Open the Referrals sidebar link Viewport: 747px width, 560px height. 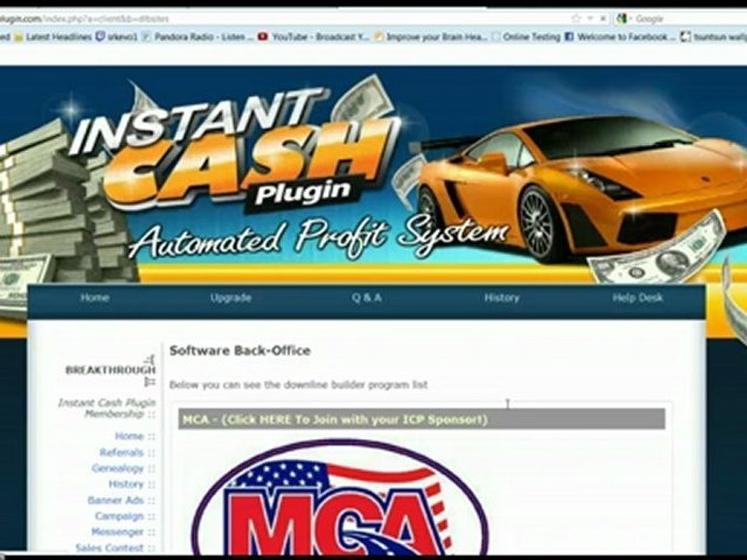pyautogui.click(x=121, y=452)
